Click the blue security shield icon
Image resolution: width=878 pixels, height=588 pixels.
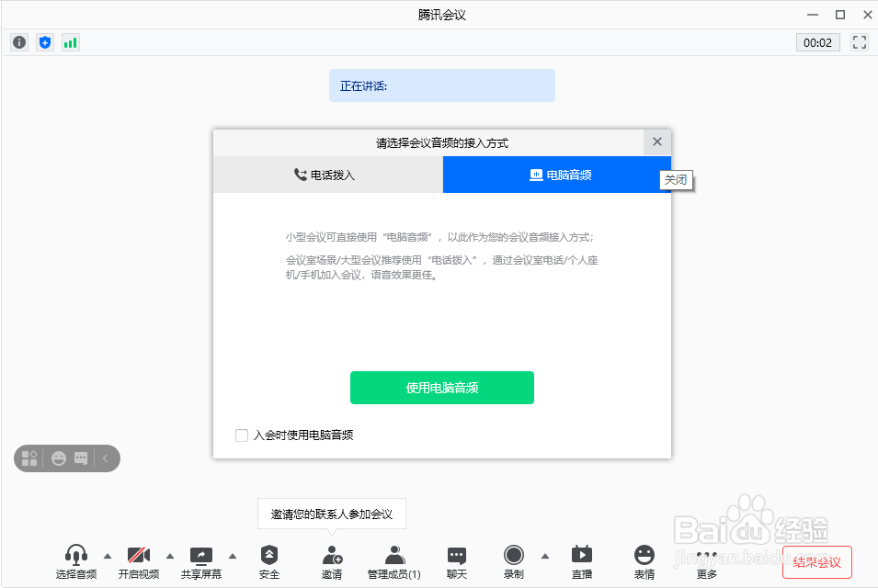[x=45, y=42]
